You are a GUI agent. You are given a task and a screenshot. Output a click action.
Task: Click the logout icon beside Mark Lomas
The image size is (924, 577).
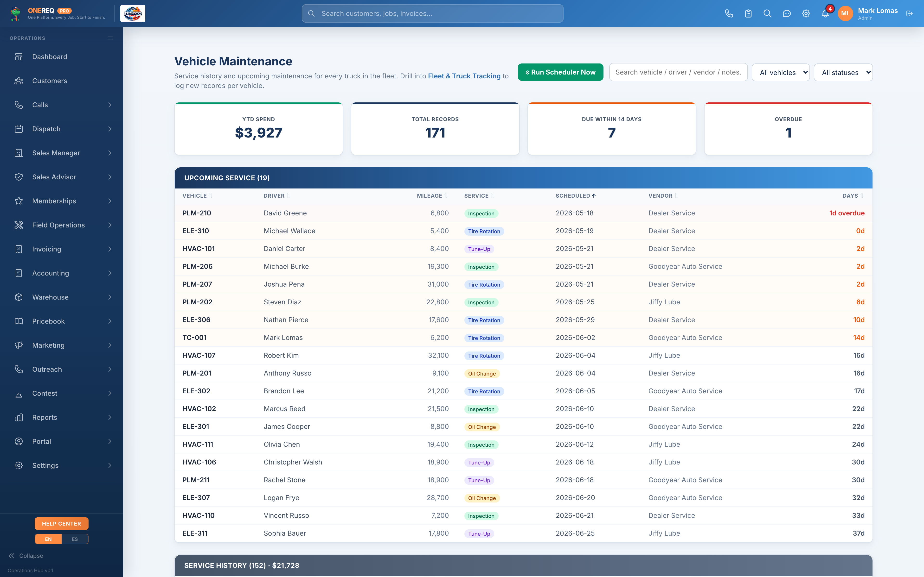[909, 14]
